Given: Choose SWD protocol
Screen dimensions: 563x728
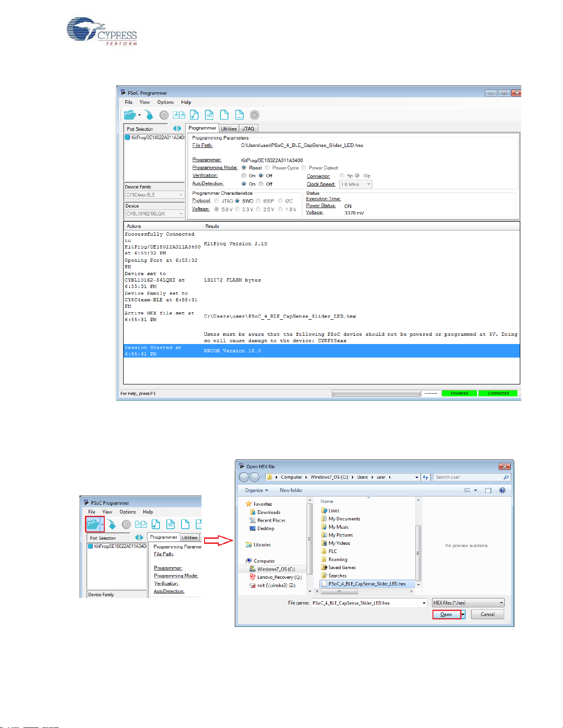Looking at the screenshot, I should [x=237, y=201].
